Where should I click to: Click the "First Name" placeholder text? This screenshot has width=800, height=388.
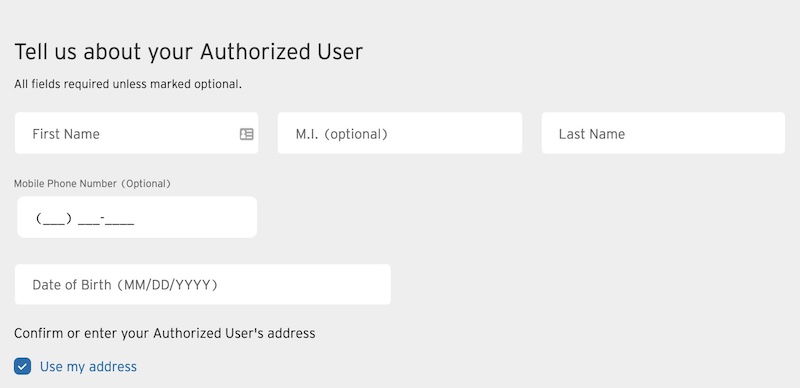pyautogui.click(x=66, y=134)
